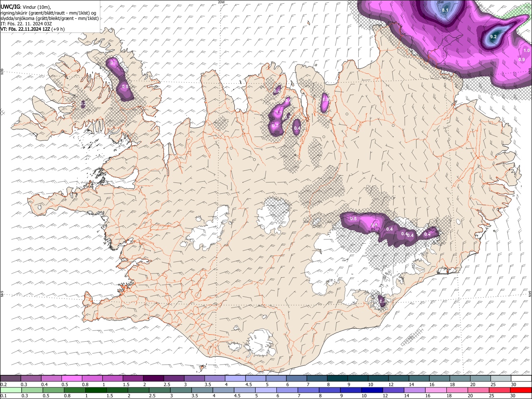This screenshot has width=532, height=399.
Task: Click the 0.5 value label in the southeast
Action: pos(354,219)
